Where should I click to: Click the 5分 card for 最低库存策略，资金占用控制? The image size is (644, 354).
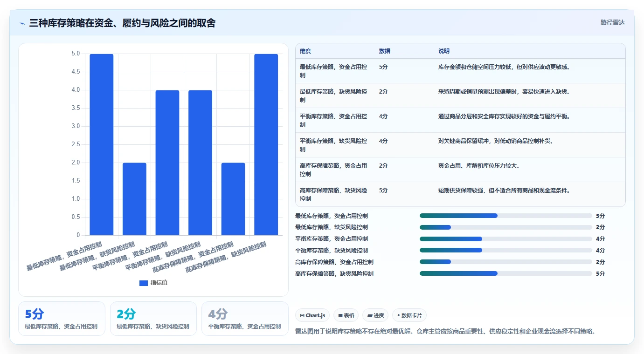click(62, 319)
